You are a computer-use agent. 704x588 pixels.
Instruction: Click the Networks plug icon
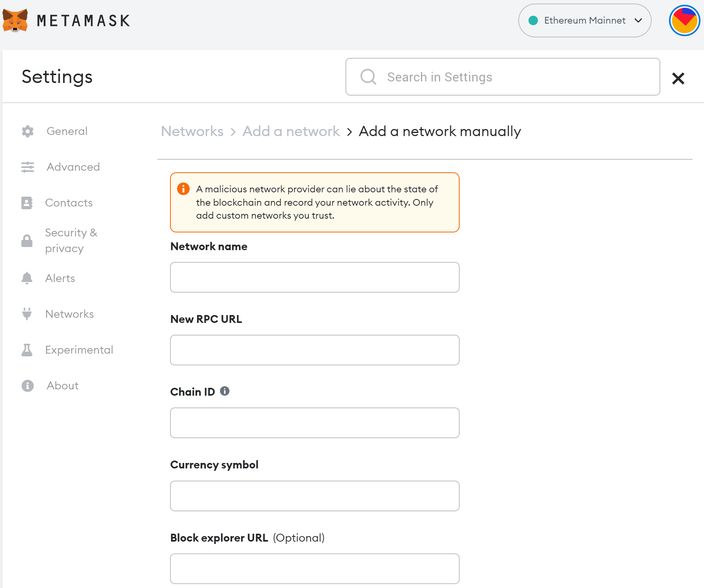(x=27, y=314)
